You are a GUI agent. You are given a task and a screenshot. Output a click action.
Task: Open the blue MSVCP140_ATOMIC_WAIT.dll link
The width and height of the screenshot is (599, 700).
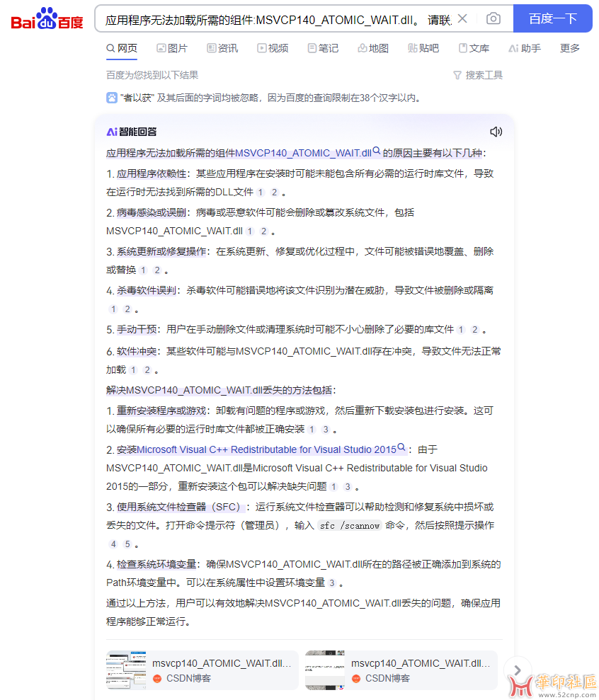tap(303, 153)
